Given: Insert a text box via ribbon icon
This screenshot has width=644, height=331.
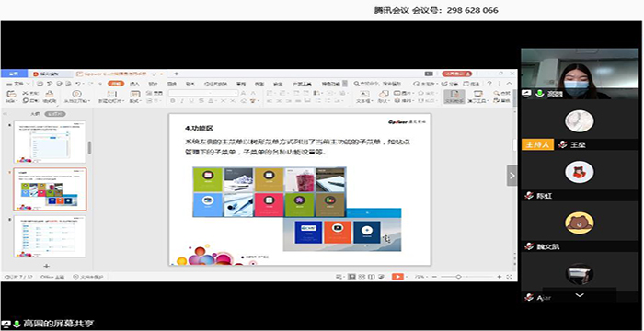Looking at the screenshot, I should click(364, 94).
